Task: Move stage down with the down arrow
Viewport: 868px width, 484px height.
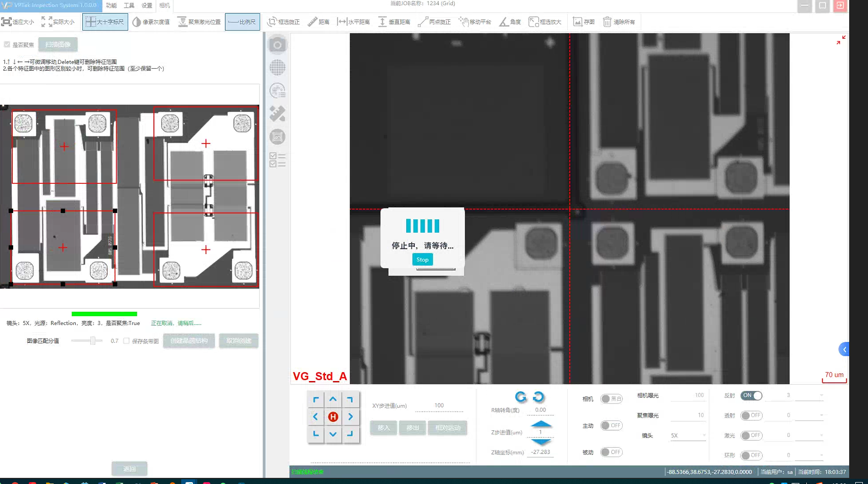Action: pyautogui.click(x=333, y=434)
